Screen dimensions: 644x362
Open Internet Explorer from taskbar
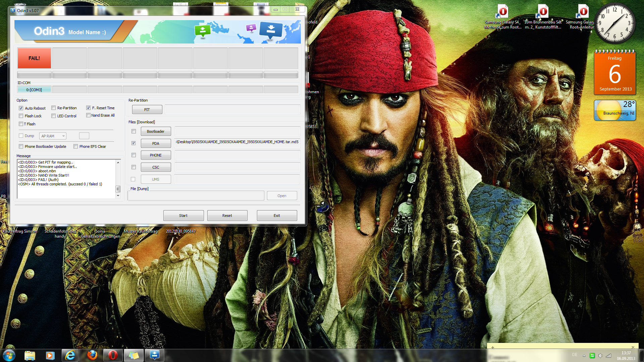point(70,355)
